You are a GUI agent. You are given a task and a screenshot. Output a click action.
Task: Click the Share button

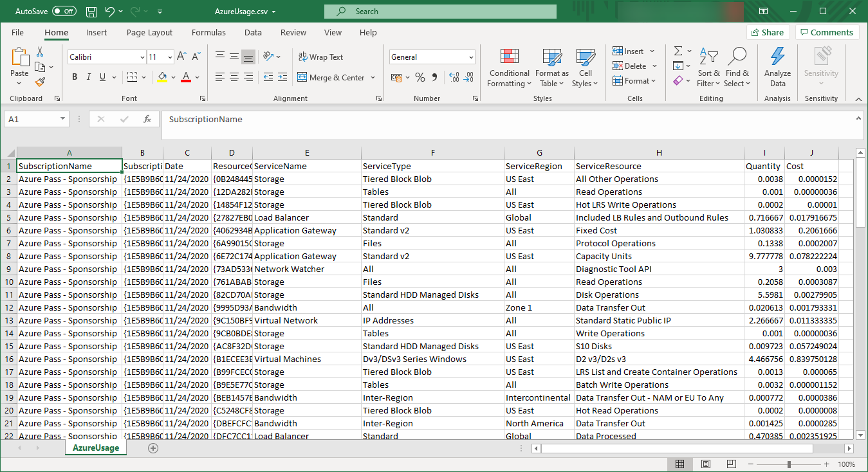[768, 32]
